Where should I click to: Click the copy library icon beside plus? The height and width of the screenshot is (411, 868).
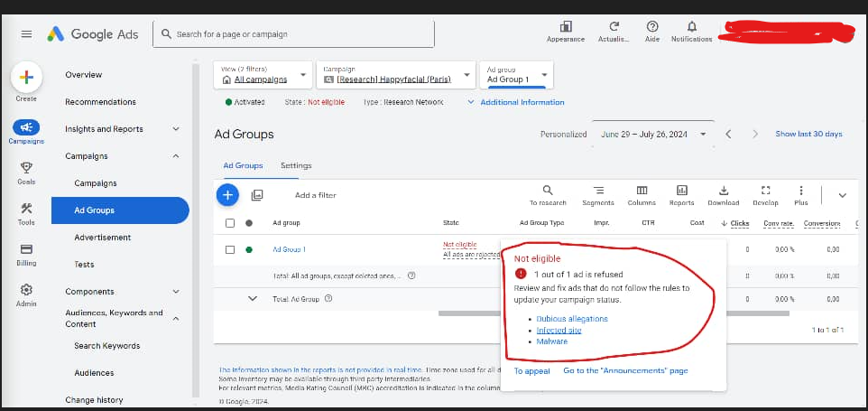[257, 195]
